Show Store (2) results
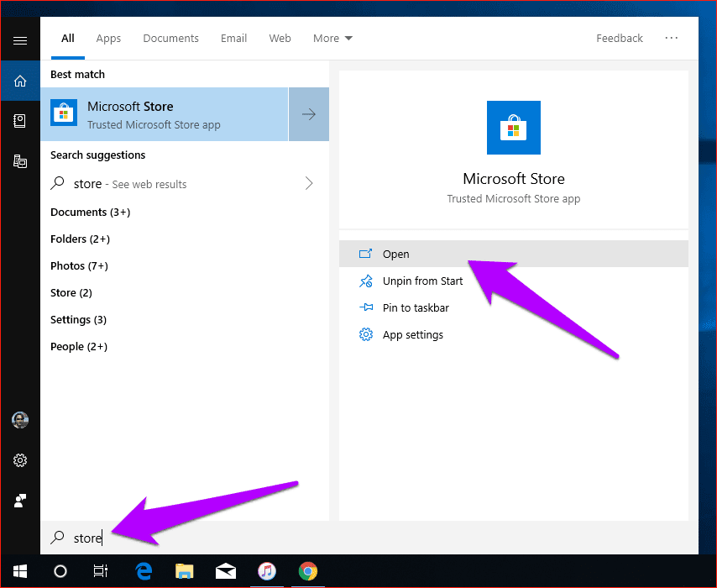Image resolution: width=717 pixels, height=588 pixels. coord(71,293)
